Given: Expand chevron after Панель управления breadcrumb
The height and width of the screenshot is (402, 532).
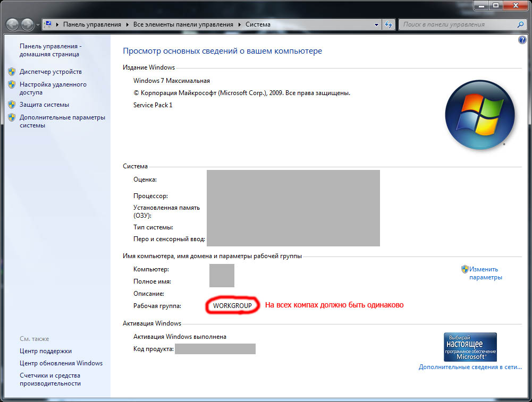Looking at the screenshot, I should click(128, 24).
